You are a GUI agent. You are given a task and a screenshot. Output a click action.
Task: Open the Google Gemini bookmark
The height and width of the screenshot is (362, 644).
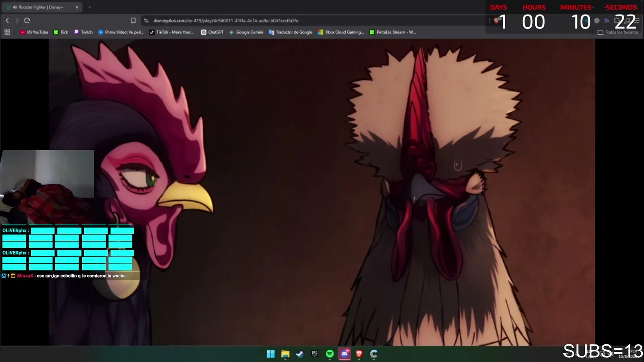246,32
